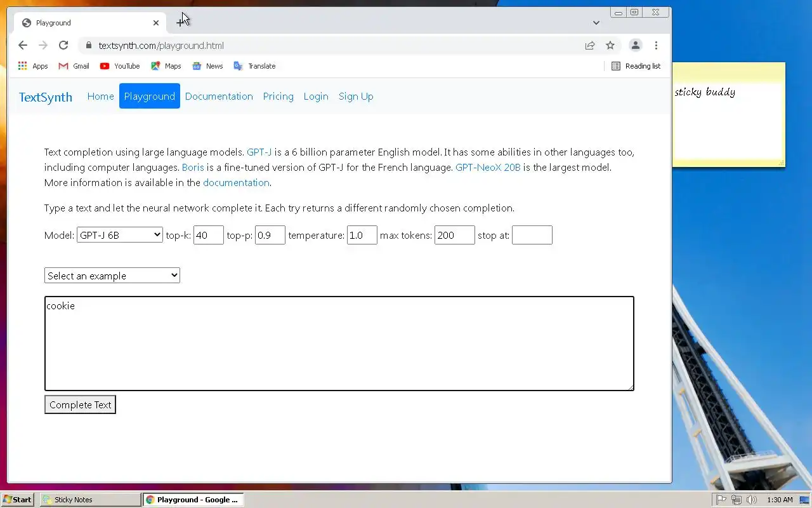The width and height of the screenshot is (812, 508).
Task: Click the top-p field
Action: [x=270, y=235]
